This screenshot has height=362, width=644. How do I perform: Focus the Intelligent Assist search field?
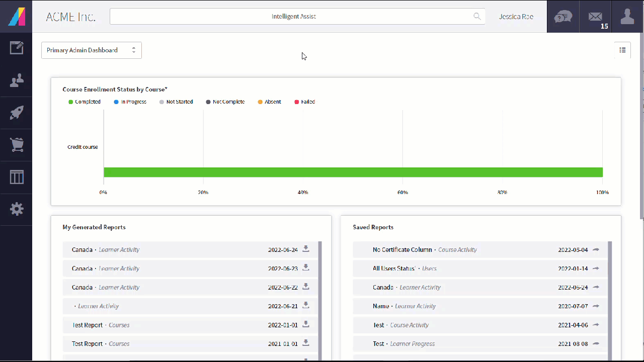297,17
